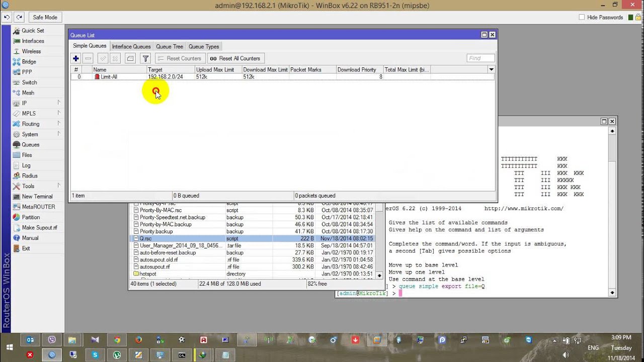Open Partition in the sidebar
Image resolution: width=644 pixels, height=362 pixels.
[31, 217]
